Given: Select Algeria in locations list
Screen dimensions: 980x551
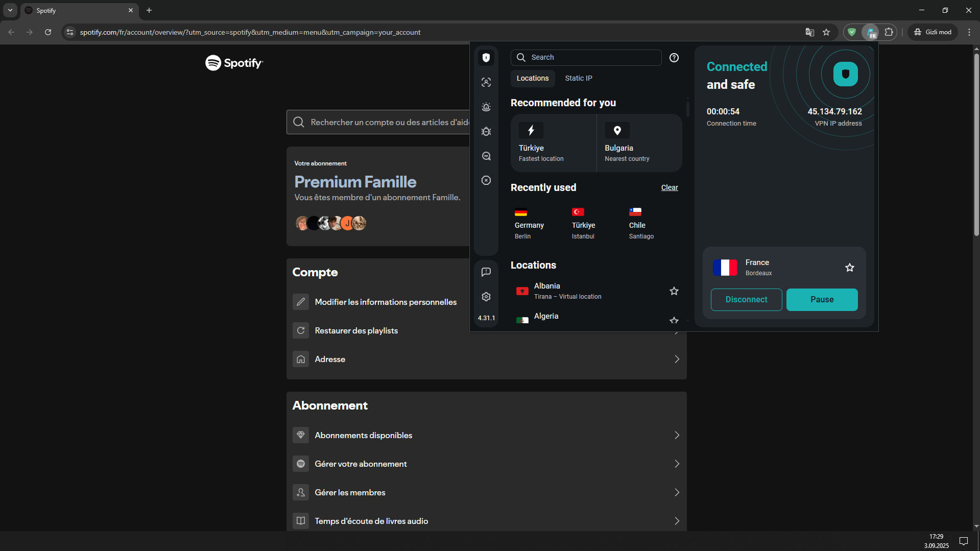Looking at the screenshot, I should tap(587, 317).
